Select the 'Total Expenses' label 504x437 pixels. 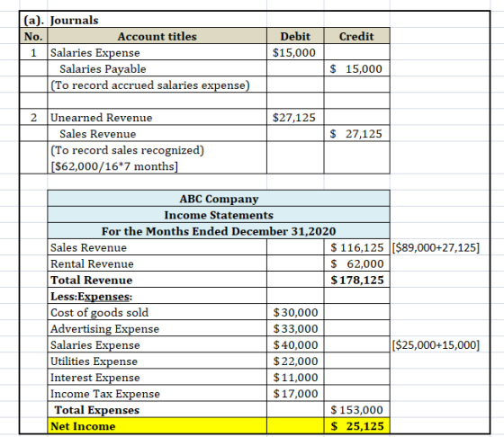tap(157, 409)
